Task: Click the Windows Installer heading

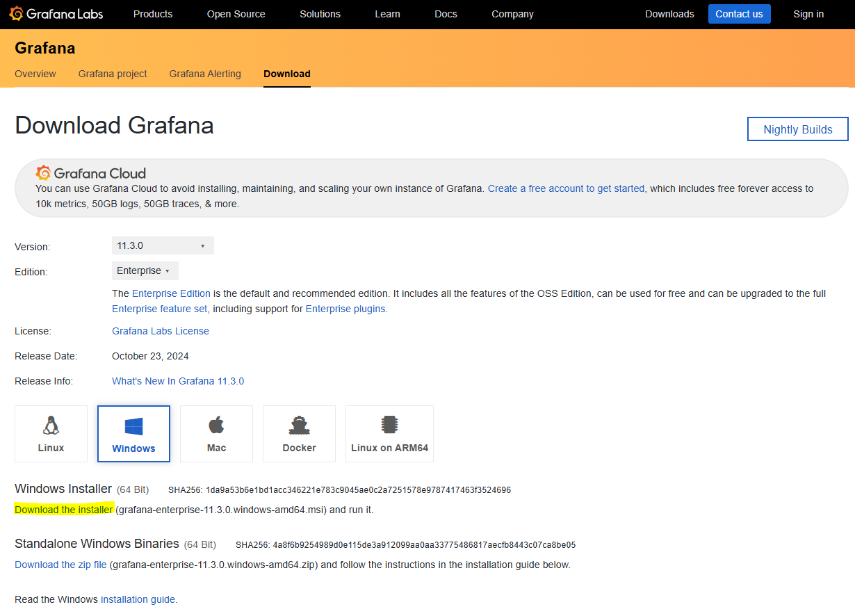Action: click(x=63, y=489)
